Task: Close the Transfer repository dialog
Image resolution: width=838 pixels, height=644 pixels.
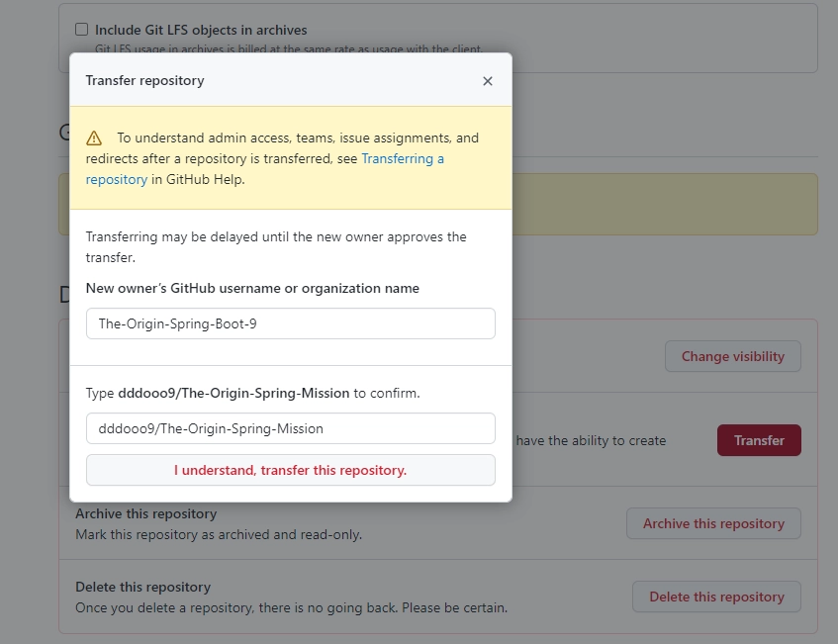Action: coord(487,81)
